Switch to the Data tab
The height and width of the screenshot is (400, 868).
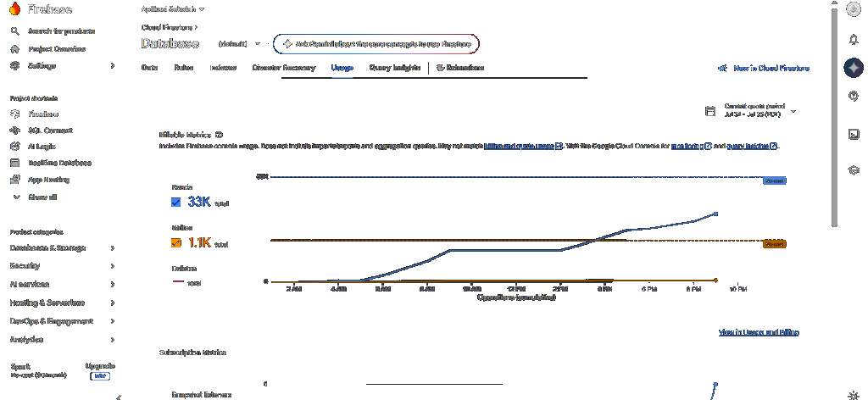tap(149, 68)
